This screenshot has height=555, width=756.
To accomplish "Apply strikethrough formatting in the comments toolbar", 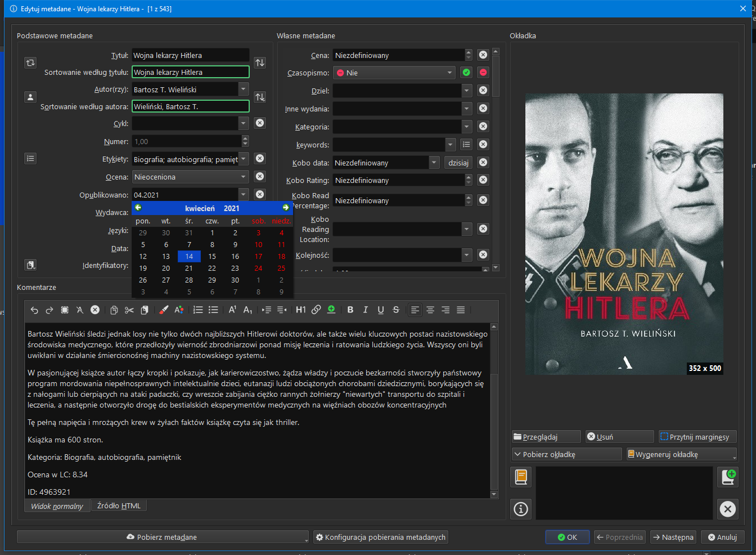I will [396, 310].
